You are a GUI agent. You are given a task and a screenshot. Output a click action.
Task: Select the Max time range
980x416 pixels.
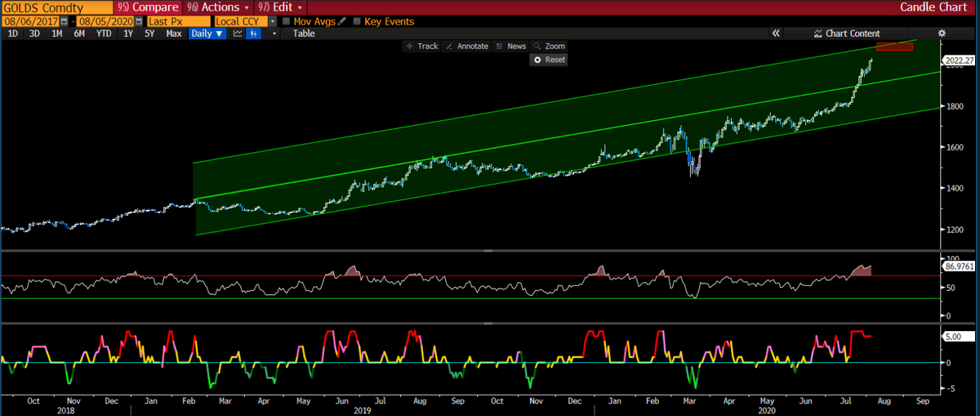[174, 34]
